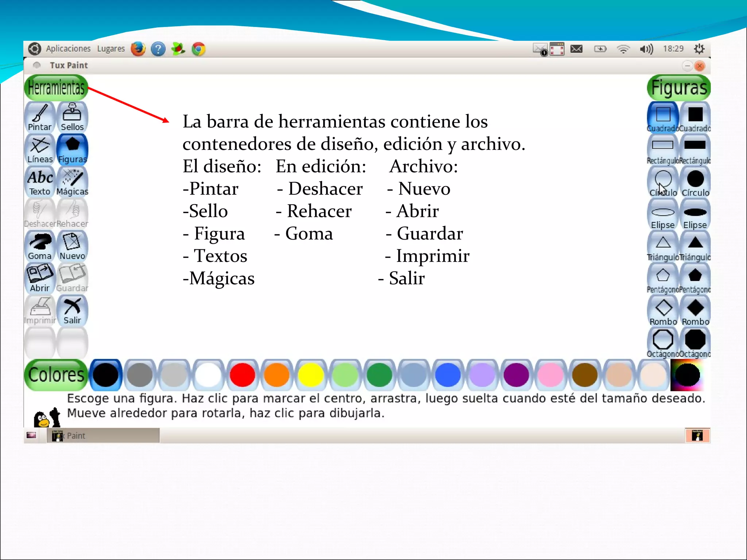The width and height of the screenshot is (747, 560).
Task: Pick the orange color swatch
Action: pos(276,375)
